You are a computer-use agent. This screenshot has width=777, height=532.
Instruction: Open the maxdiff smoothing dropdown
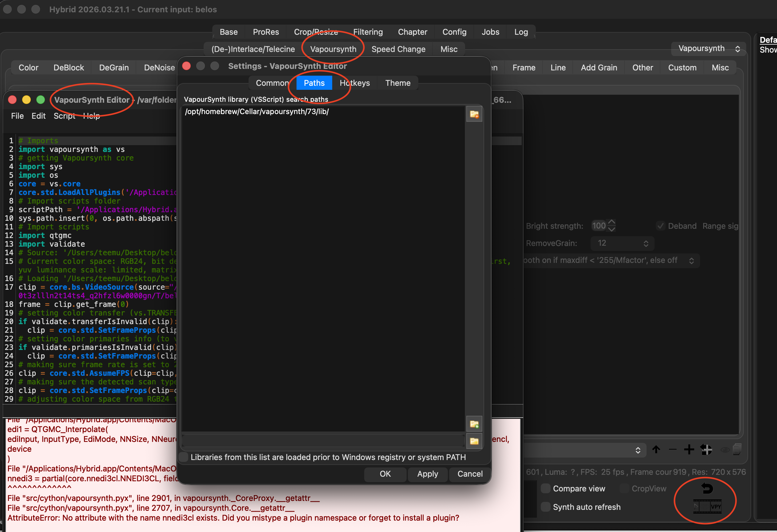[612, 260]
